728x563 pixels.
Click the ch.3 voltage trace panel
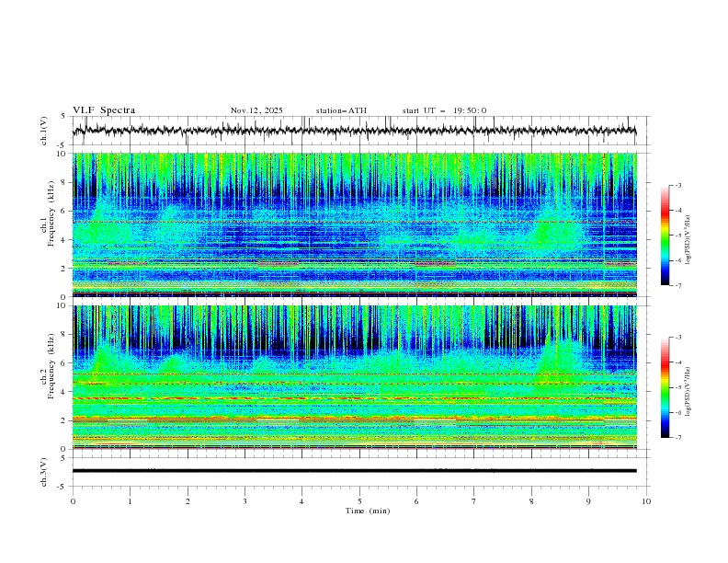coord(361,472)
